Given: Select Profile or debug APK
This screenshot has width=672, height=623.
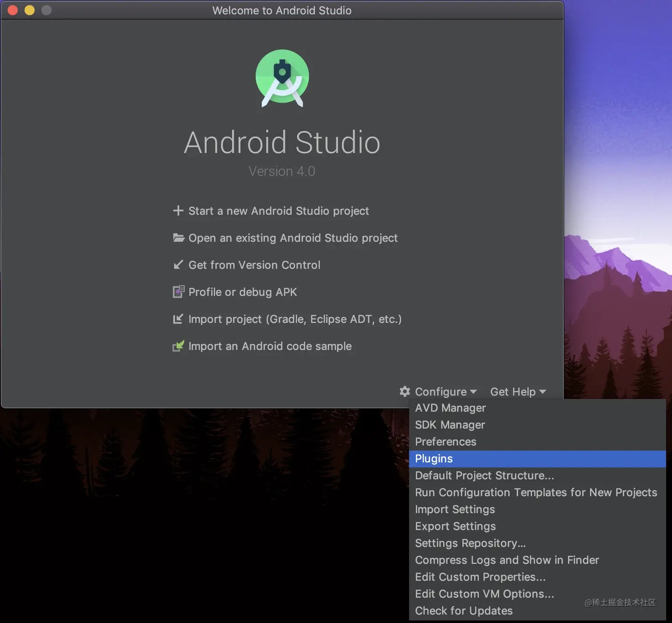Looking at the screenshot, I should (243, 292).
